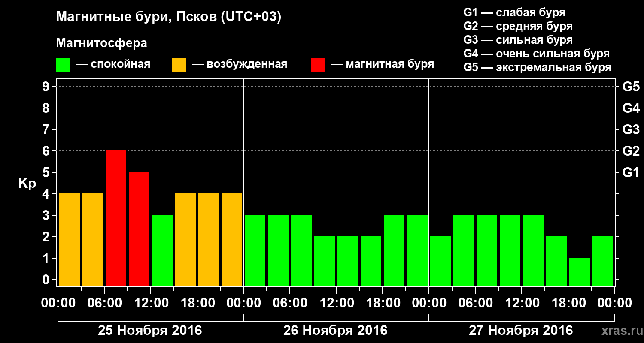The width and height of the screenshot is (644, 343).
Task: Click the 'G1' label on the right axis
Action: coord(631,173)
